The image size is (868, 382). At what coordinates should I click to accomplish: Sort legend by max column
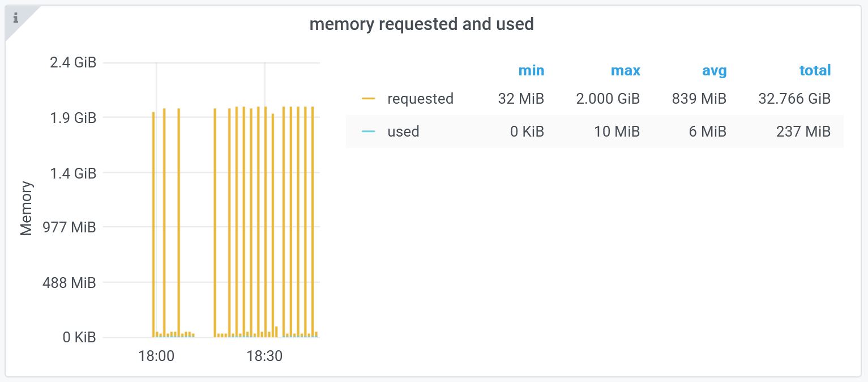click(625, 71)
